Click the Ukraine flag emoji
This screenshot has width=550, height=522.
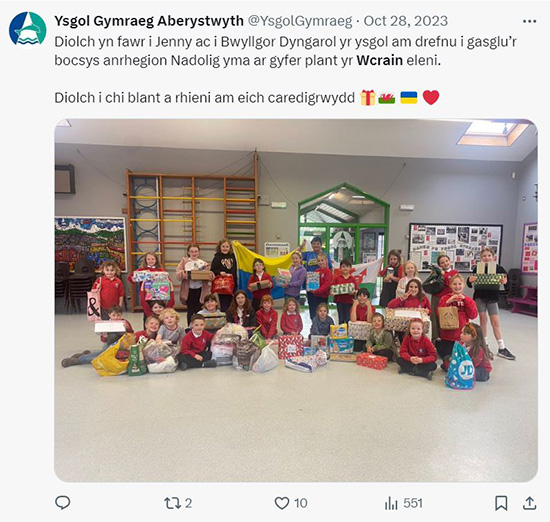409,98
